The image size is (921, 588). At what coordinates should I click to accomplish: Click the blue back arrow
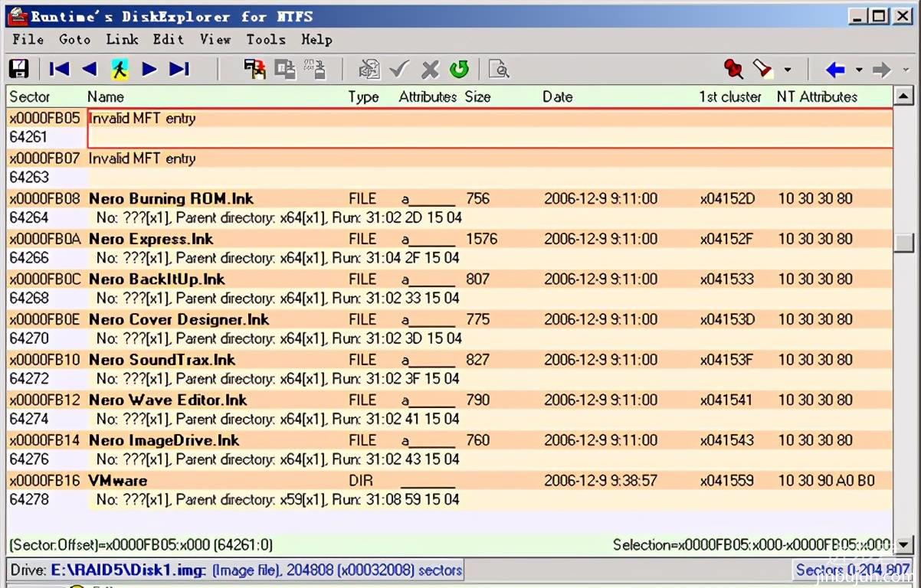835,70
